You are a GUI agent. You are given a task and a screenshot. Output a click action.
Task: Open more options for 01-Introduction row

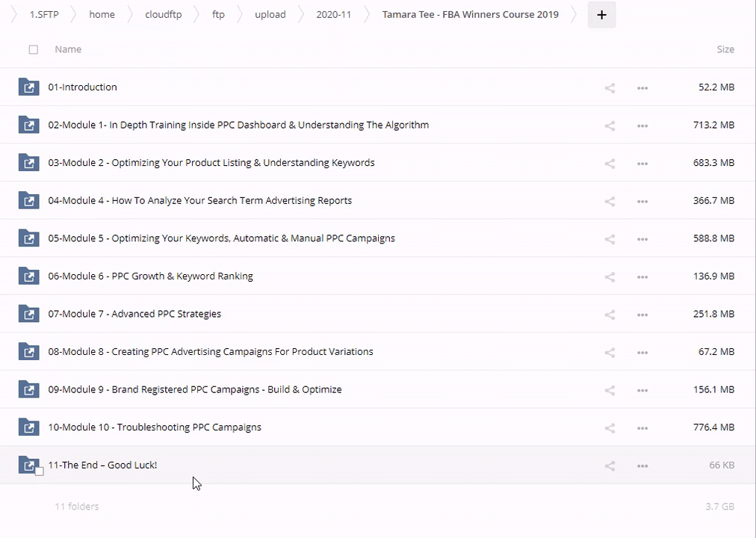tap(642, 88)
